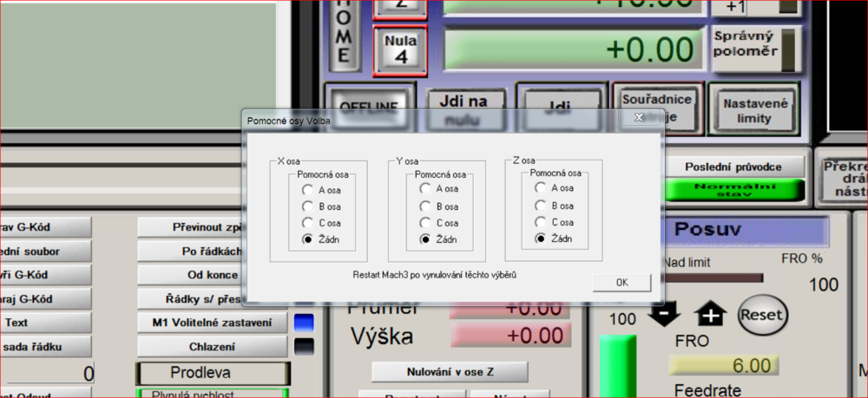Click the FRO increase up-arrow icon
The image size is (868, 398).
pyautogui.click(x=709, y=314)
